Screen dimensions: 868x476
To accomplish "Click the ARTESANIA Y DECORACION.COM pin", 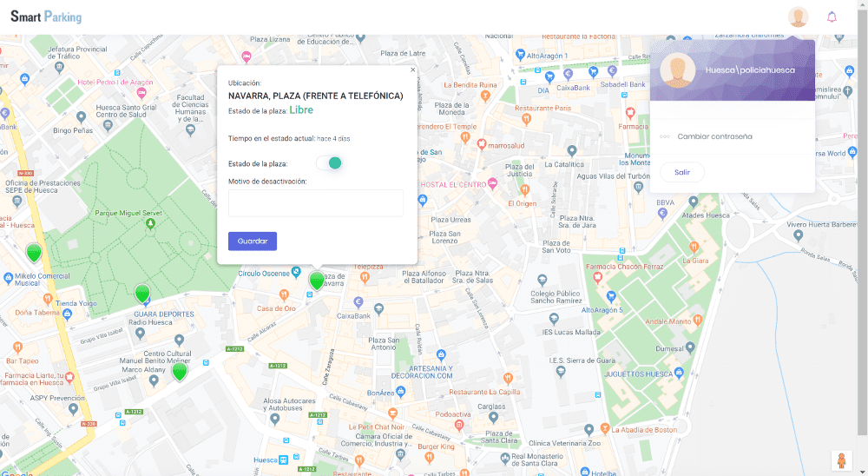I will pos(441,354).
